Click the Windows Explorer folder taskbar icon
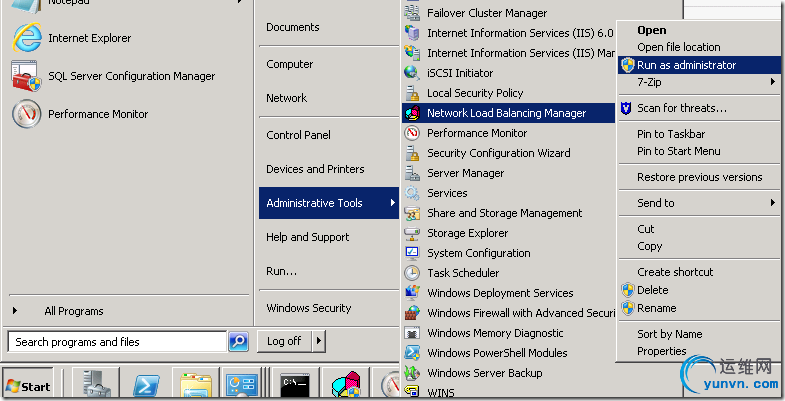Viewport: 785px width, 401px height. 194,385
